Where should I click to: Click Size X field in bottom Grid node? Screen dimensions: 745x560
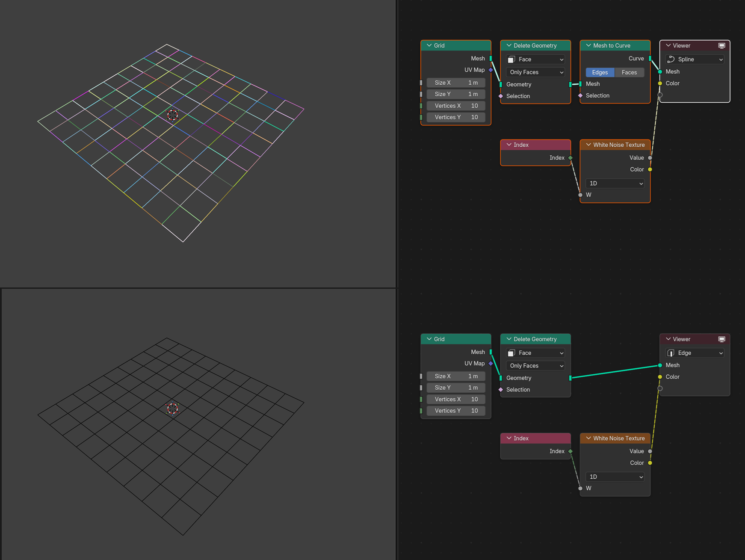tap(456, 376)
